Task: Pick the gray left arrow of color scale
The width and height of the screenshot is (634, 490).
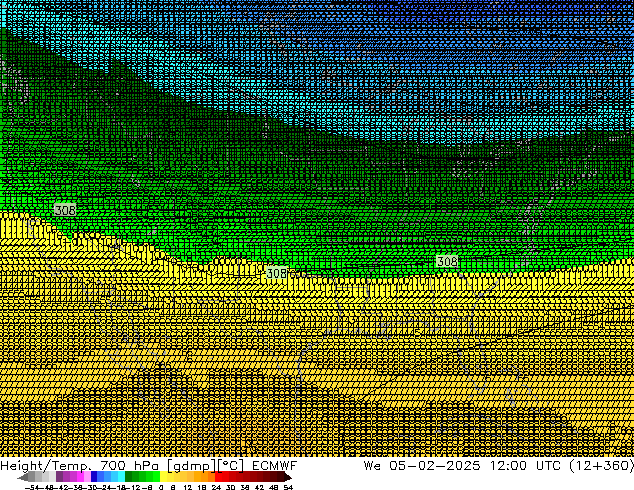Action: pos(23,477)
